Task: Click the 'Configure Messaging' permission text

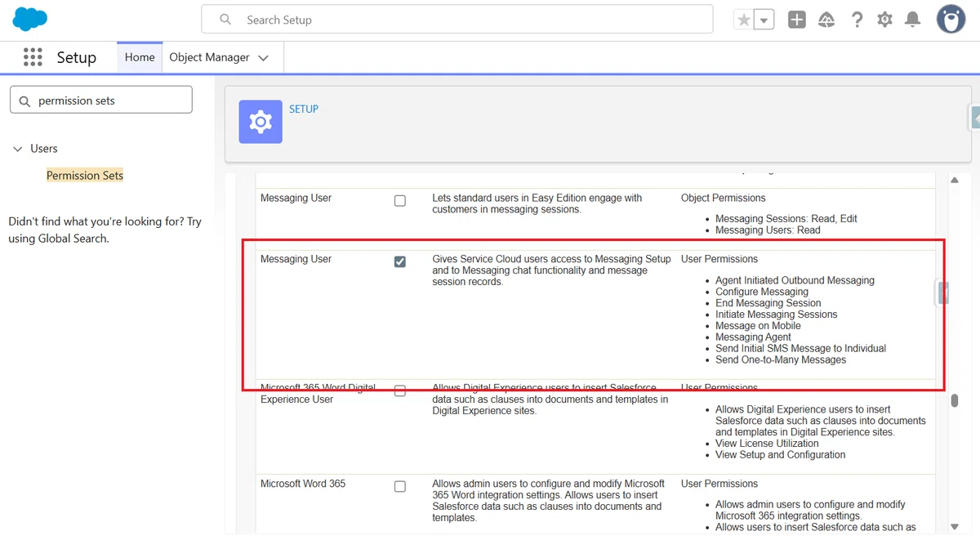Action: [762, 292]
